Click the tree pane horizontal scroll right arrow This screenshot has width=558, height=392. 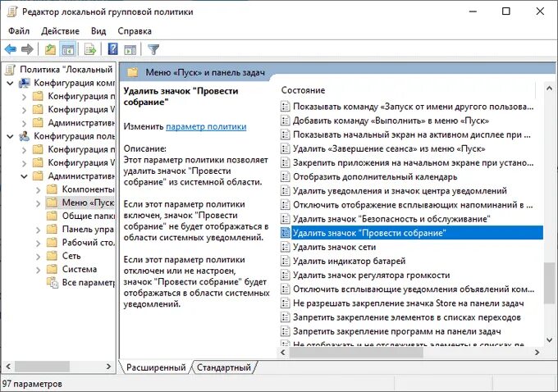(109, 366)
